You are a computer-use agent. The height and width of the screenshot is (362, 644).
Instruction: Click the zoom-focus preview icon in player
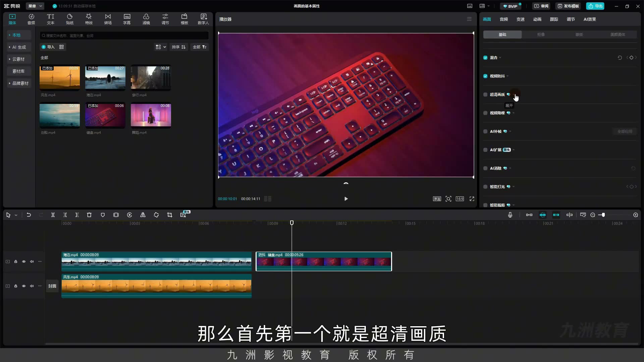coord(448,199)
